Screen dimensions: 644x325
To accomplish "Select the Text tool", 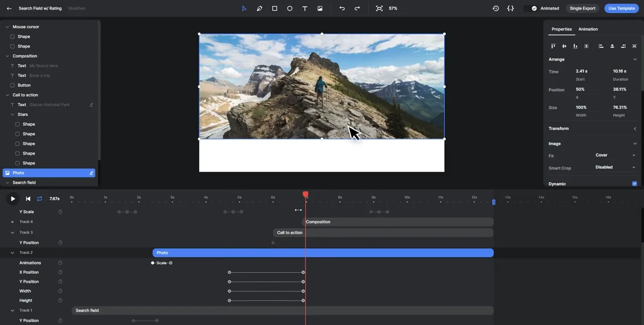I will tap(304, 8).
